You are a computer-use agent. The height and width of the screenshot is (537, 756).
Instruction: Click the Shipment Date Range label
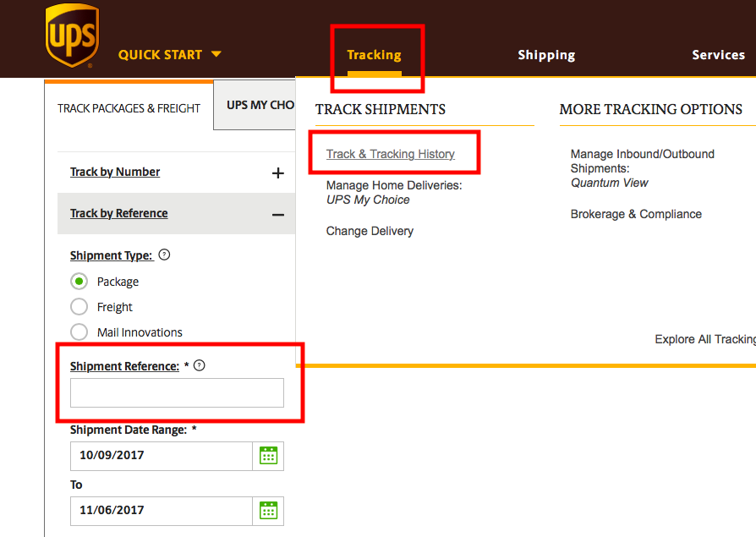[129, 430]
